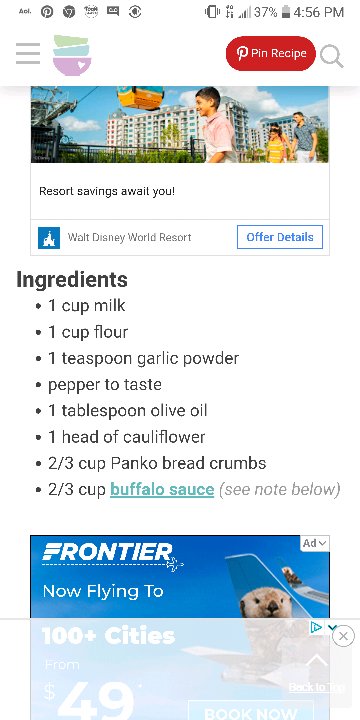Open the Disney resort ad image
The height and width of the screenshot is (720, 360).
click(x=180, y=124)
